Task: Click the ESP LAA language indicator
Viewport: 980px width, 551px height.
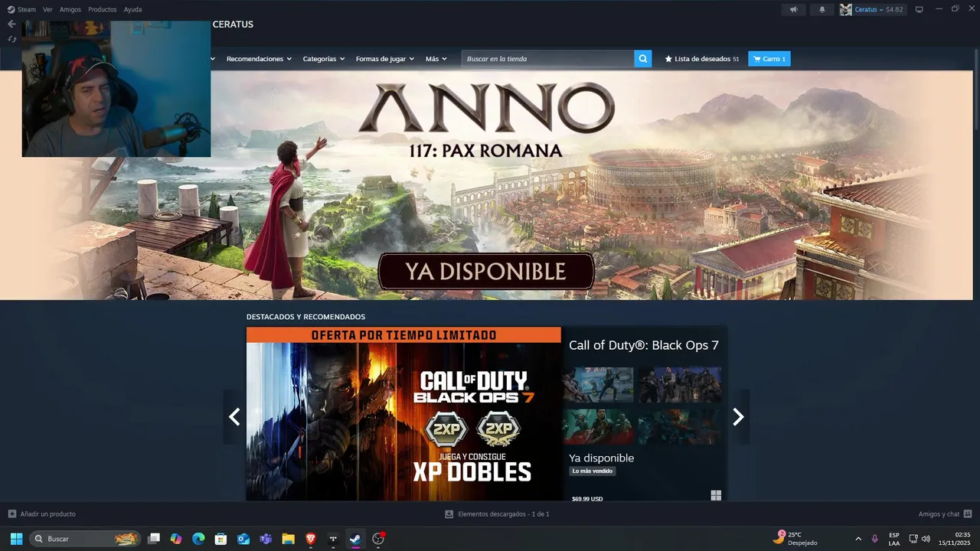Action: pyautogui.click(x=894, y=539)
